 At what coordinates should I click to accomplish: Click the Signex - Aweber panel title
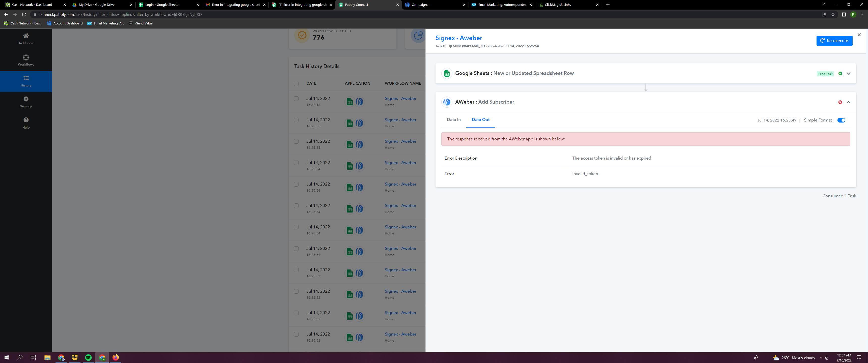pos(458,38)
